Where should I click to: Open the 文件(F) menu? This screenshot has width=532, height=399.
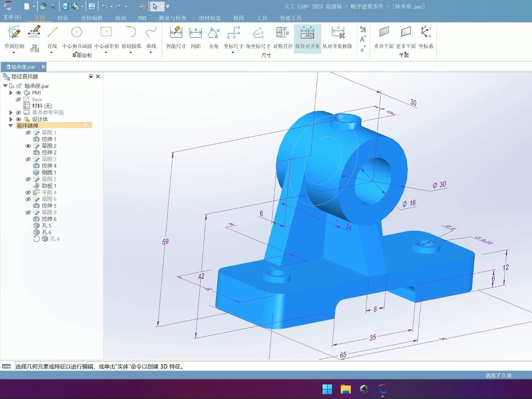[x=12, y=17]
